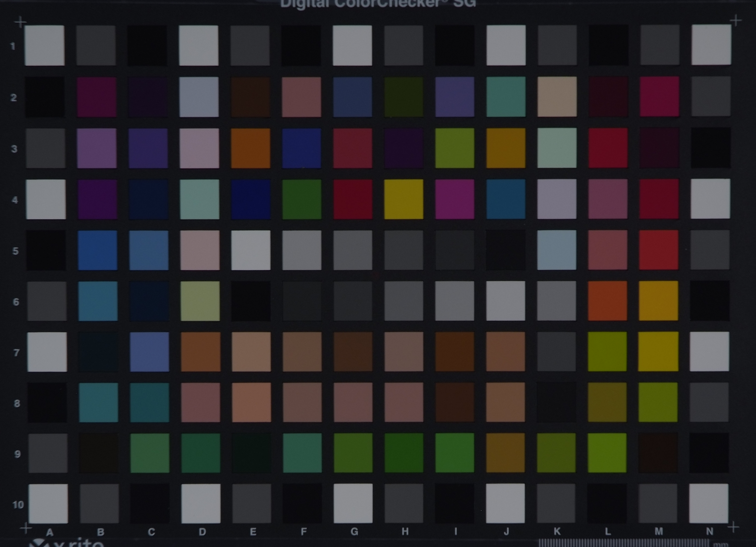Choose the dark brown patch at I8

[x=455, y=402]
